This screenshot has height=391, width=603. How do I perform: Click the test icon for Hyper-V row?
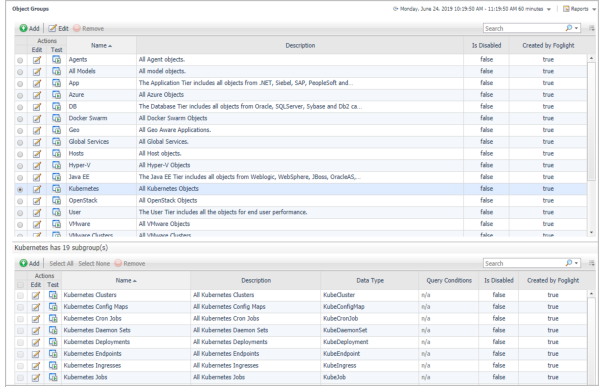pyautogui.click(x=57, y=165)
